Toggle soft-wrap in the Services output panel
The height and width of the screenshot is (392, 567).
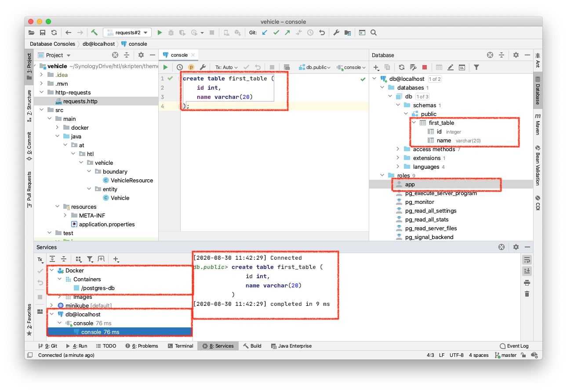(x=527, y=259)
